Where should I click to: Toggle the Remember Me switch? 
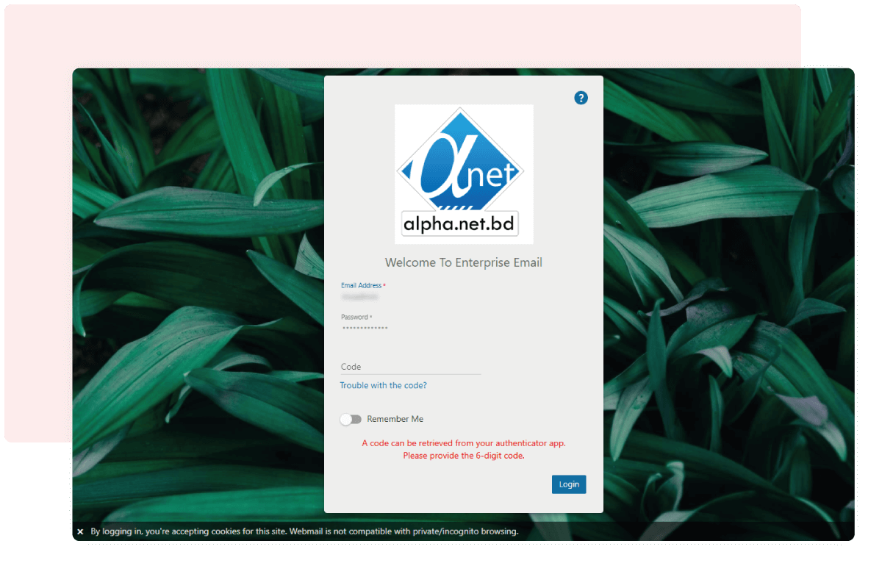(351, 419)
